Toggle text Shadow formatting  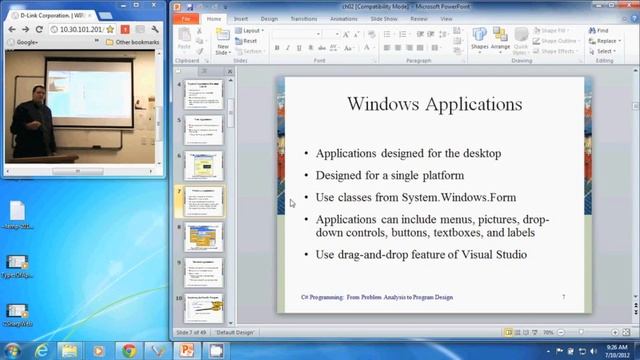(310, 48)
